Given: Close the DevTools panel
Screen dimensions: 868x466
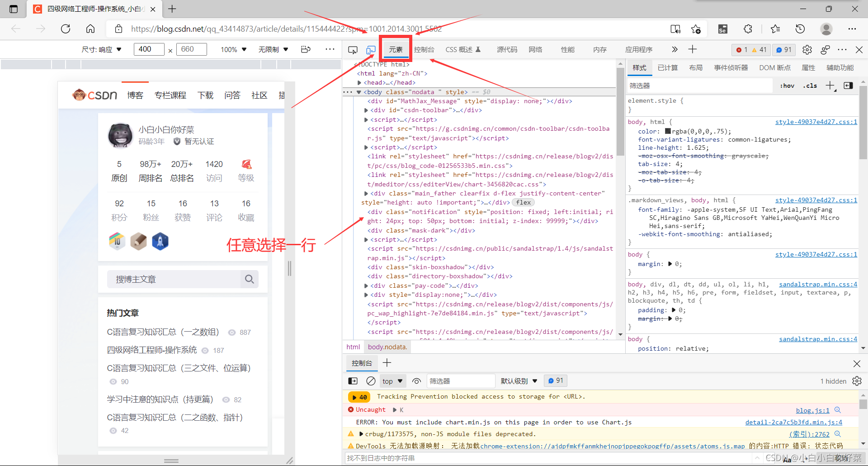Looking at the screenshot, I should click(859, 50).
